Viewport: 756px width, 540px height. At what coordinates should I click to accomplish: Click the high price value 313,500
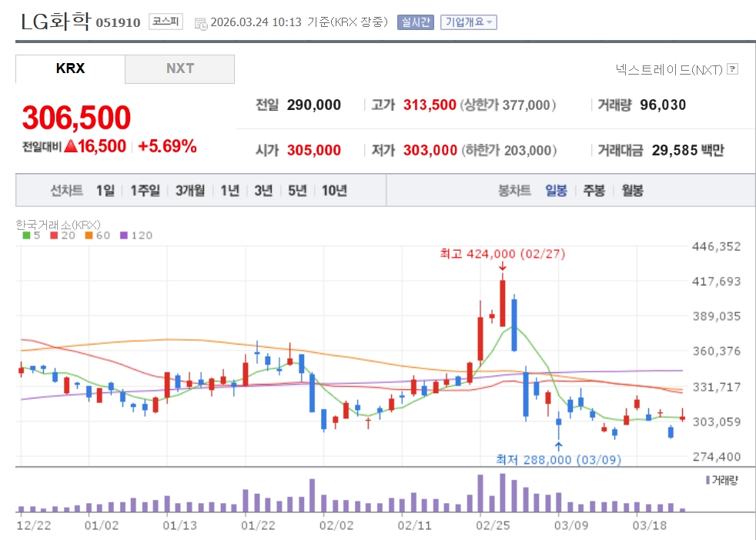pyautogui.click(x=430, y=105)
